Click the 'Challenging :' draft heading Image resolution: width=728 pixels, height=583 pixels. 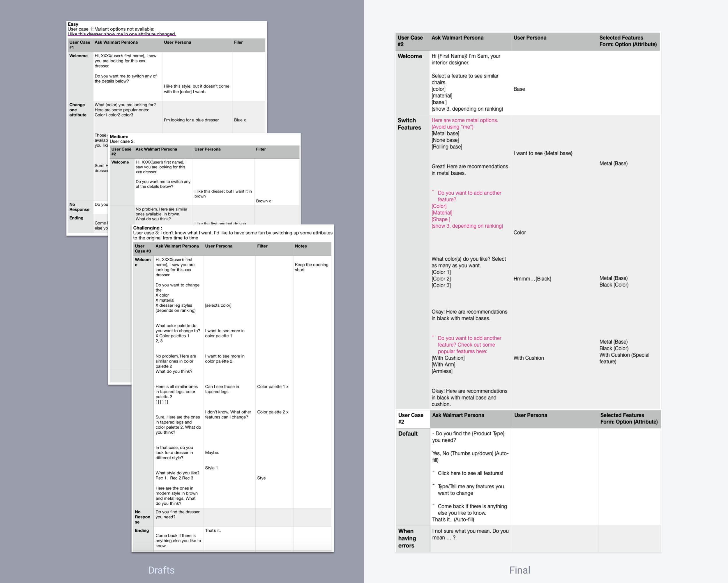(x=148, y=228)
